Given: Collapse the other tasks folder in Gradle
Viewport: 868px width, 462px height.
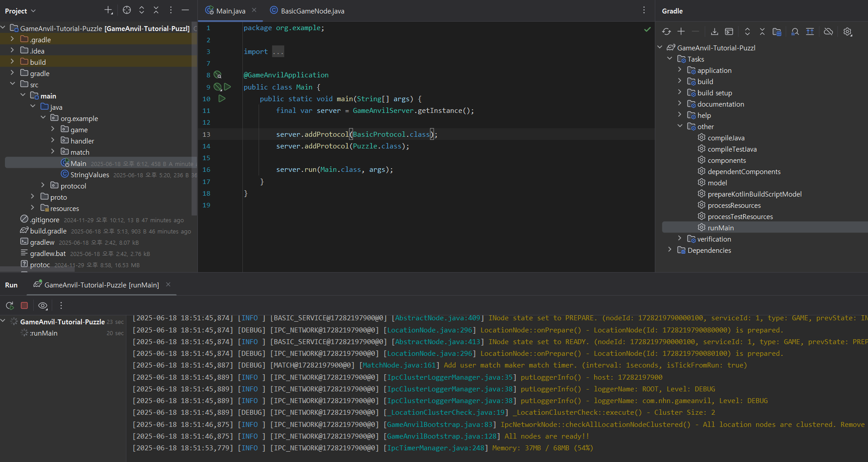Looking at the screenshot, I should (680, 126).
